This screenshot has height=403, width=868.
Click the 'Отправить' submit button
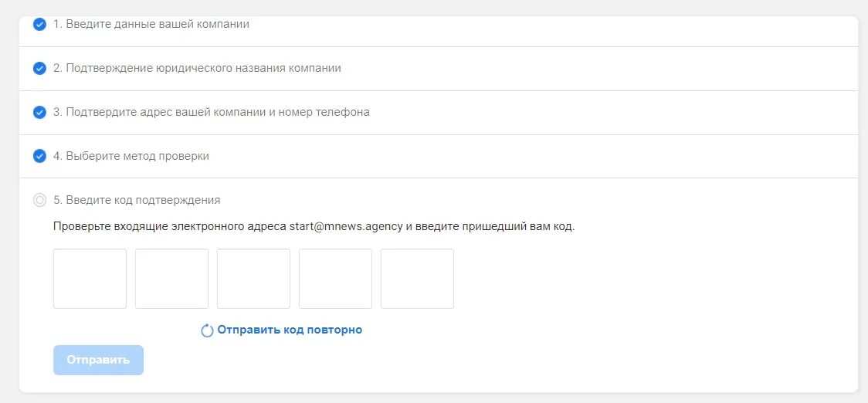tap(99, 360)
